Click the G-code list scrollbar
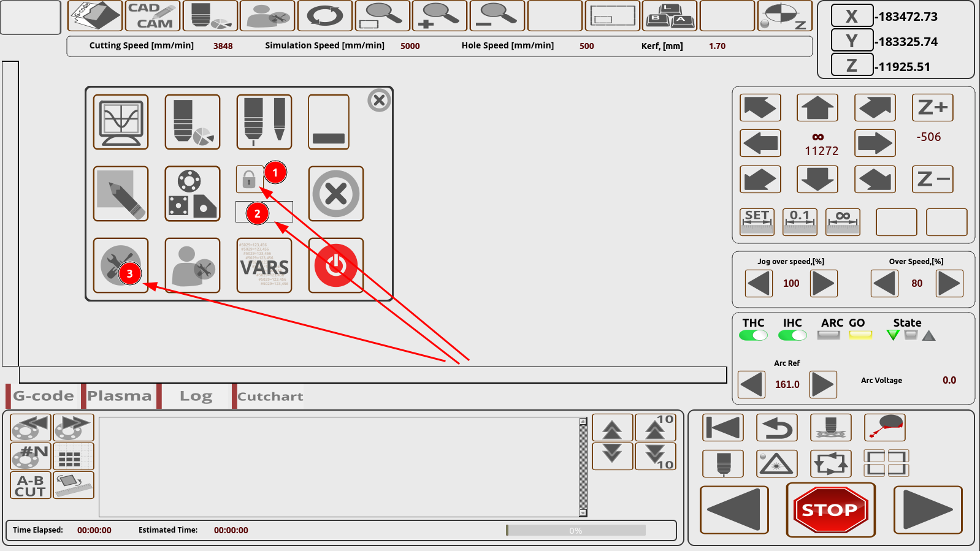Viewport: 980px width, 551px height. pos(583,467)
